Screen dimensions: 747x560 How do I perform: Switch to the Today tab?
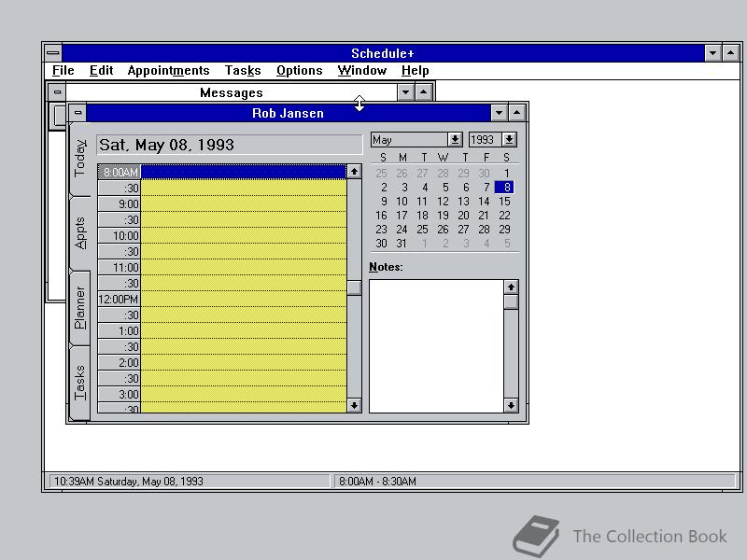pyautogui.click(x=80, y=158)
